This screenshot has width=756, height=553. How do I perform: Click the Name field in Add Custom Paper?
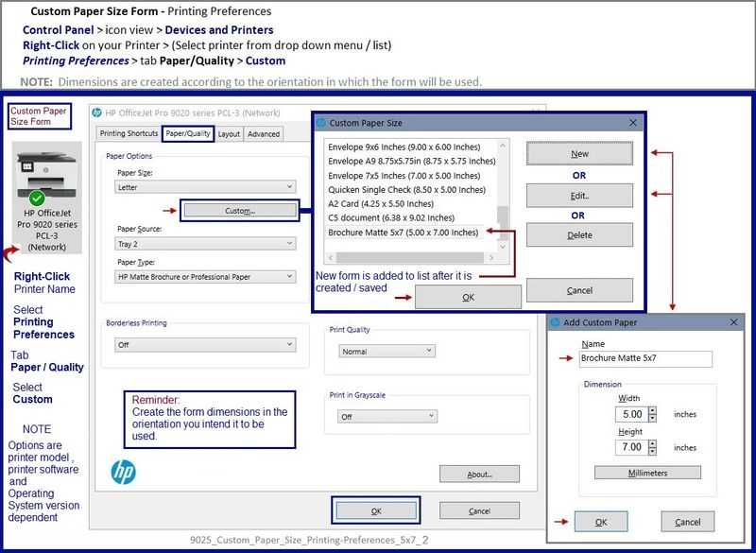point(645,359)
